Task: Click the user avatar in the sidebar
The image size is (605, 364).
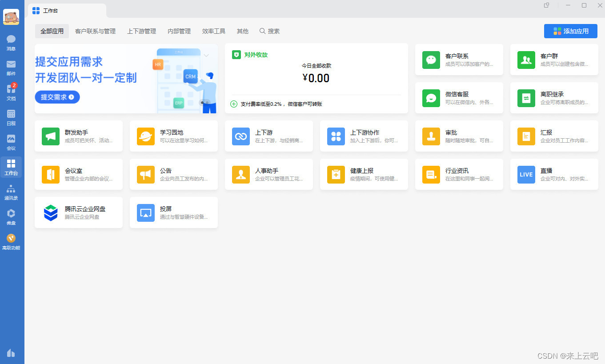Action: (x=11, y=17)
